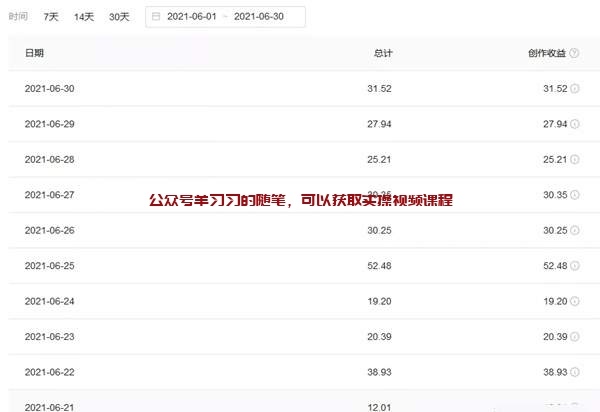The height and width of the screenshot is (412, 600).
Task: Click help icon beside 创作收益 column header
Action: coord(574,53)
